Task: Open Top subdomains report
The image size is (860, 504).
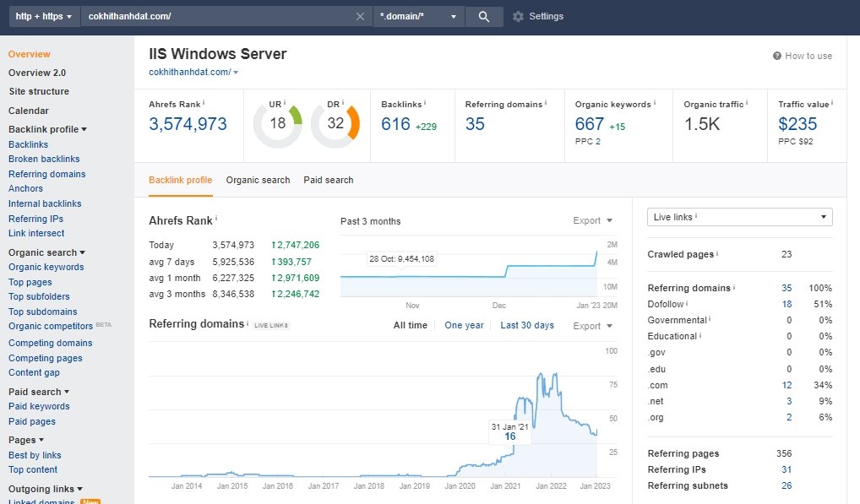Action: pos(43,312)
